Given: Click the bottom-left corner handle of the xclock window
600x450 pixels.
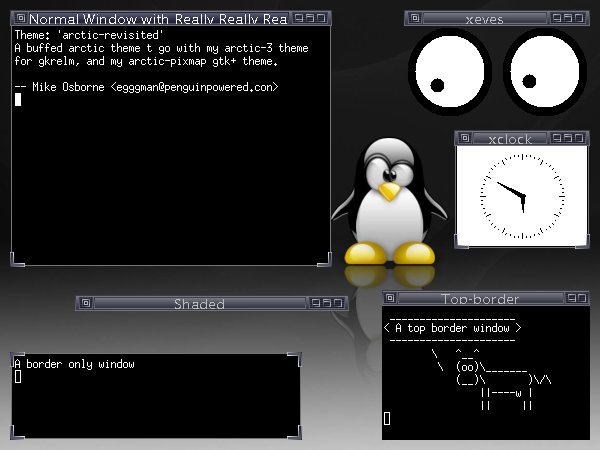Looking at the screenshot, I should pos(461,243).
